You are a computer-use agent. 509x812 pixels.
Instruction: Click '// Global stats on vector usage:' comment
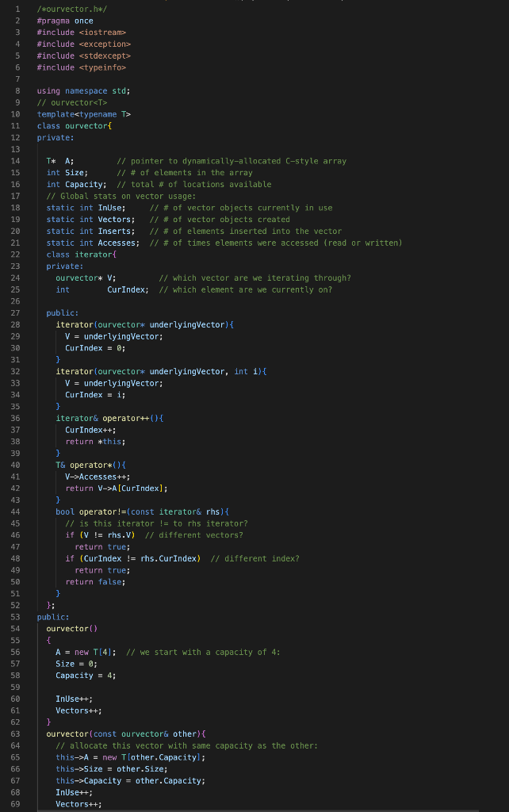point(121,196)
